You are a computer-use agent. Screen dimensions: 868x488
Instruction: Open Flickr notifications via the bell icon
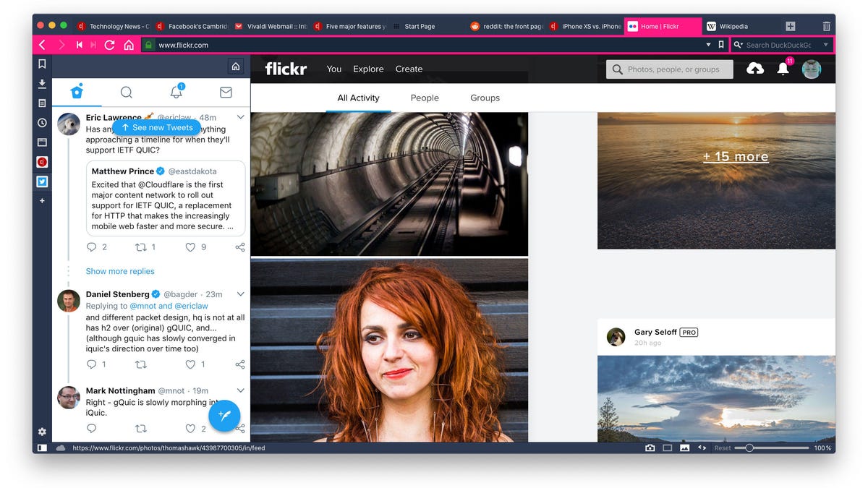pyautogui.click(x=782, y=69)
